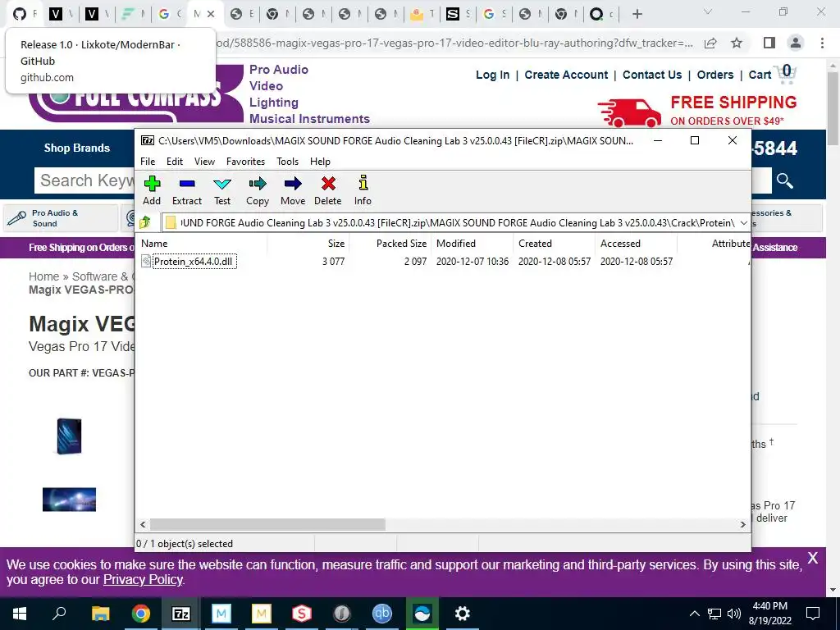Click the Lighting category link
This screenshot has width=840, height=630.
tap(274, 103)
